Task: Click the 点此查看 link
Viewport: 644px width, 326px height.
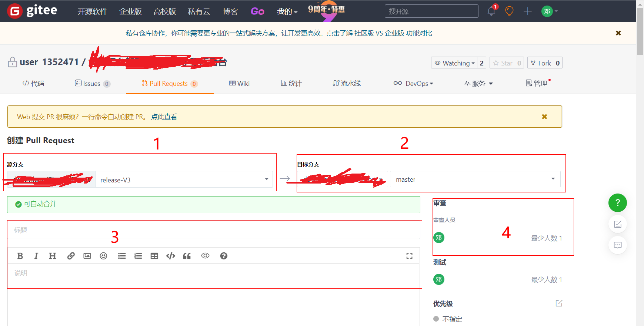Action: [x=164, y=117]
